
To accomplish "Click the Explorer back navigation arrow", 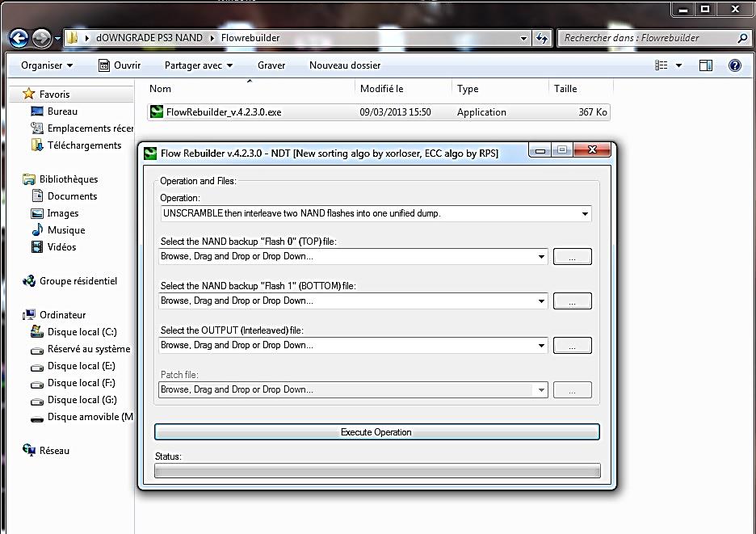I will pos(19,38).
